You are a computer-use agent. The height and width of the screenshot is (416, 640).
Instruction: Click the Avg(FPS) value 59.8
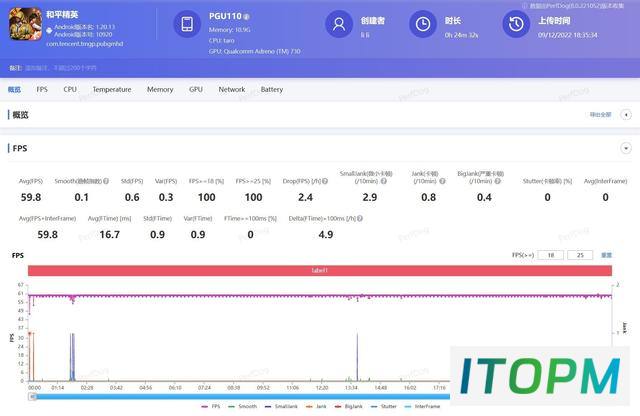[x=31, y=197]
